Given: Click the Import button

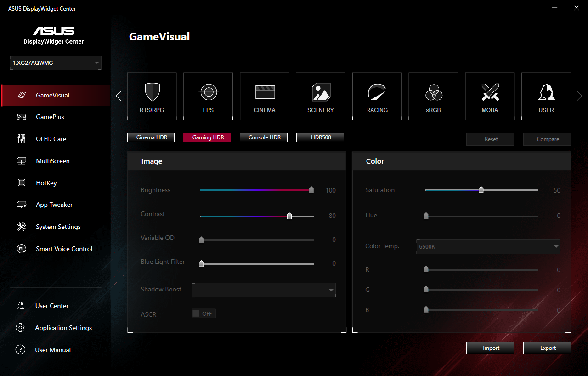Looking at the screenshot, I should tap(490, 348).
